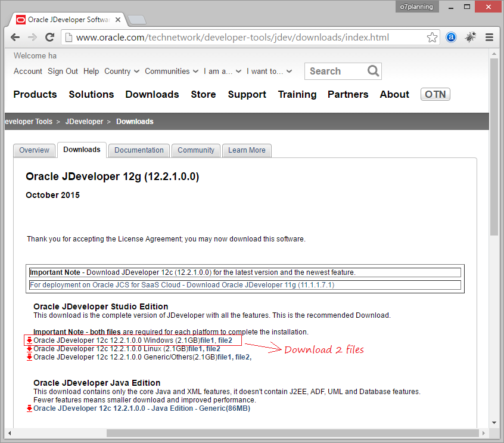Expand the Country dropdown

(122, 72)
